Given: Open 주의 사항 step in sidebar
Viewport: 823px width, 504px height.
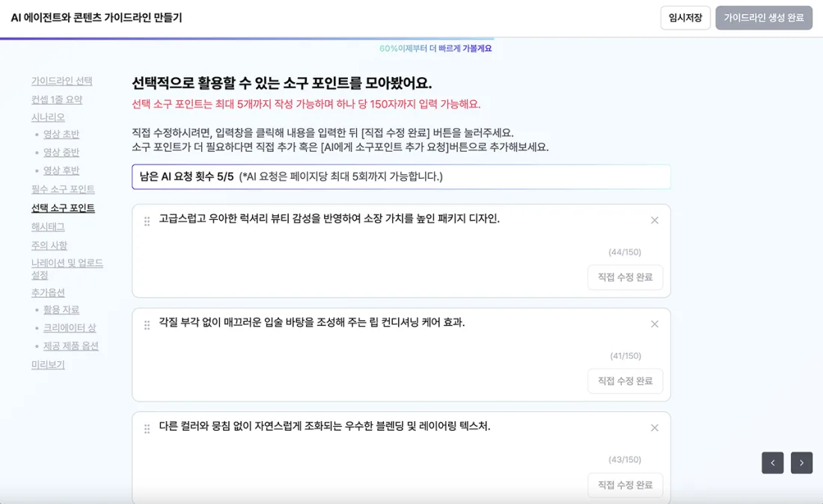Looking at the screenshot, I should pyautogui.click(x=49, y=245).
